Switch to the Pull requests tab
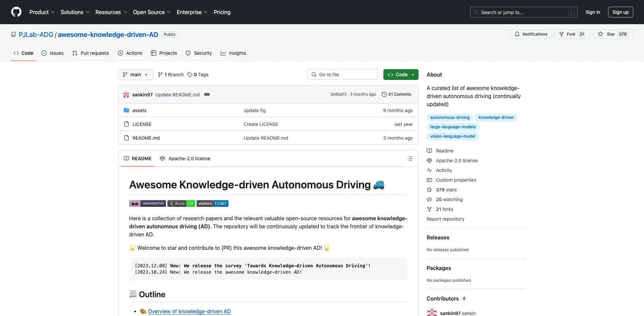The height and width of the screenshot is (316, 644). [91, 53]
